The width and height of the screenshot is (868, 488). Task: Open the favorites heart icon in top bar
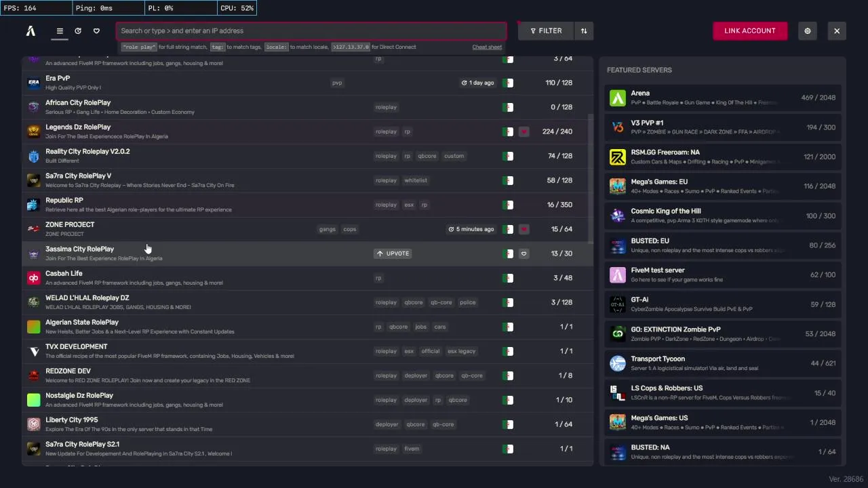[x=96, y=30]
